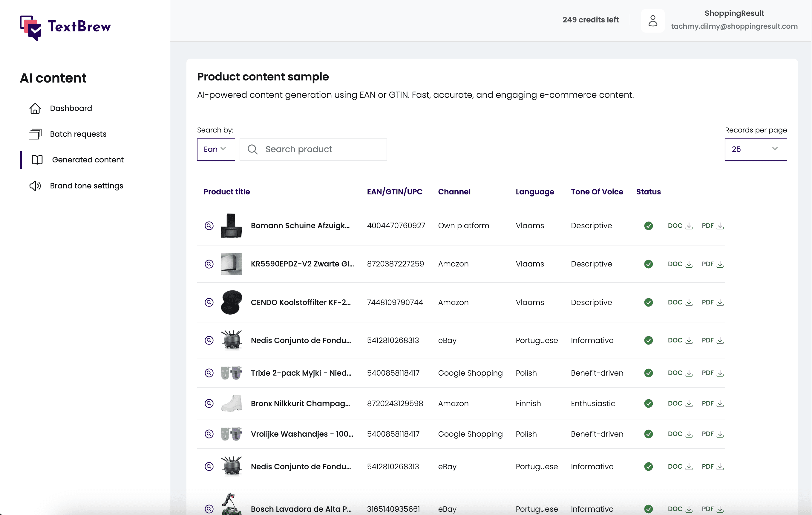Click the Brand tone settings speaker icon
Viewport: 812px width, 515px height.
(x=35, y=186)
